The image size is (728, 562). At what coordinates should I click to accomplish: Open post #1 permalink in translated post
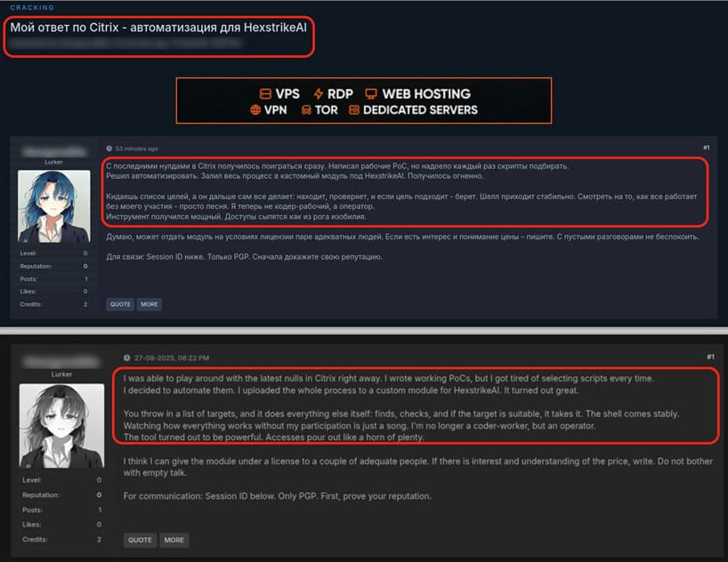(710, 357)
